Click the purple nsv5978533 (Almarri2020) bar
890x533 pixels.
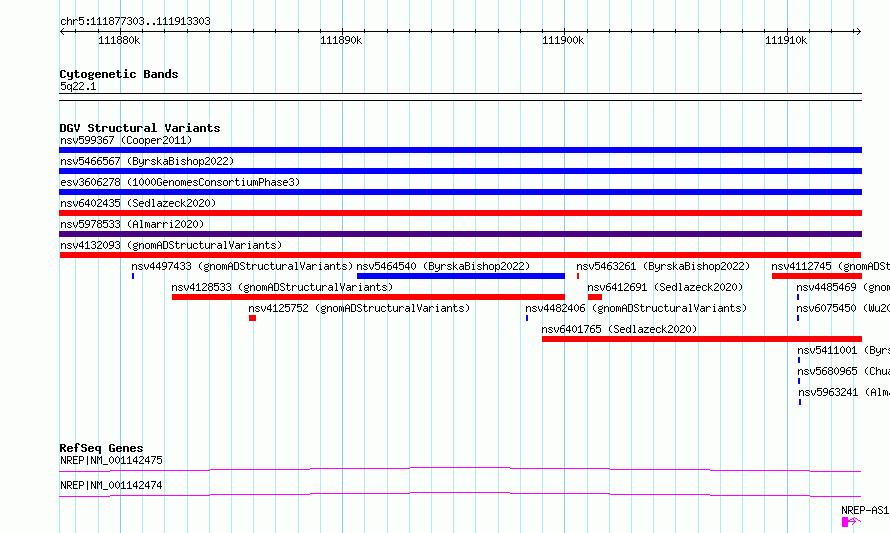[460, 234]
